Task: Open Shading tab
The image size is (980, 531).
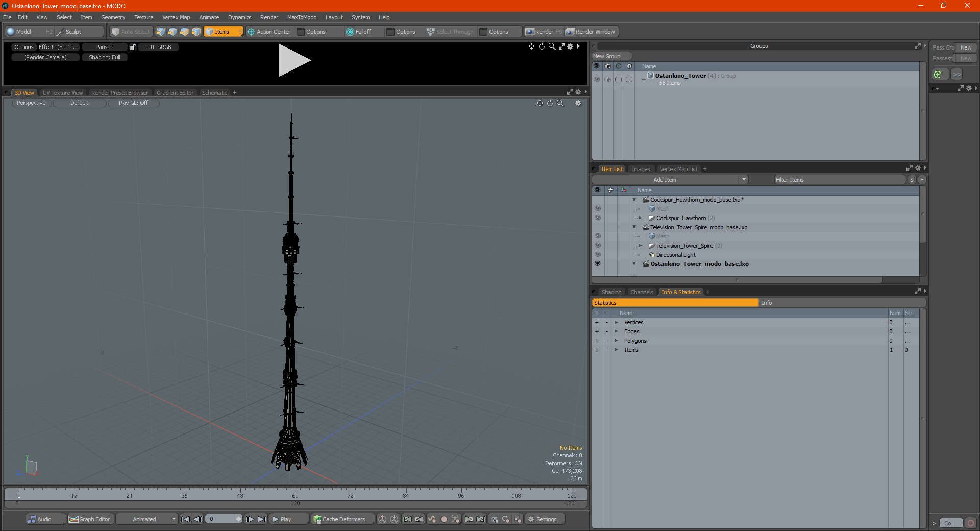Action: click(611, 292)
